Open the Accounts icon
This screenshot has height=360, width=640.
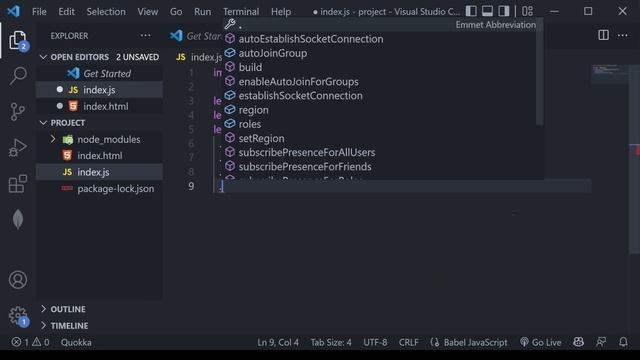pyautogui.click(x=18, y=280)
